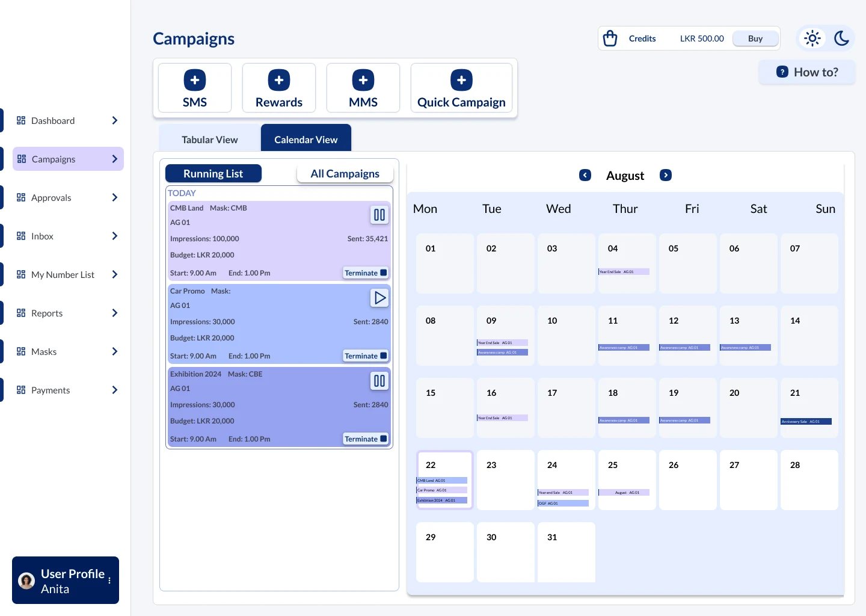The width and height of the screenshot is (866, 616).
Task: Open the How to? help
Action: click(807, 72)
